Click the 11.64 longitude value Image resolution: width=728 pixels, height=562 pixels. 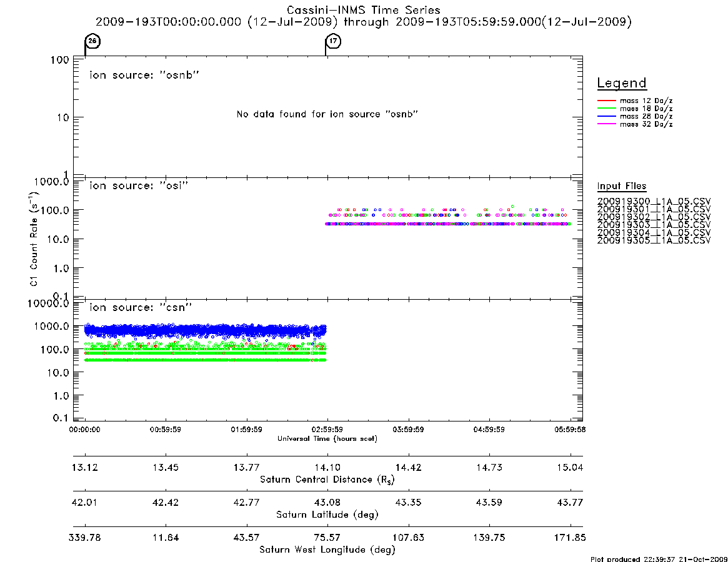tap(166, 538)
